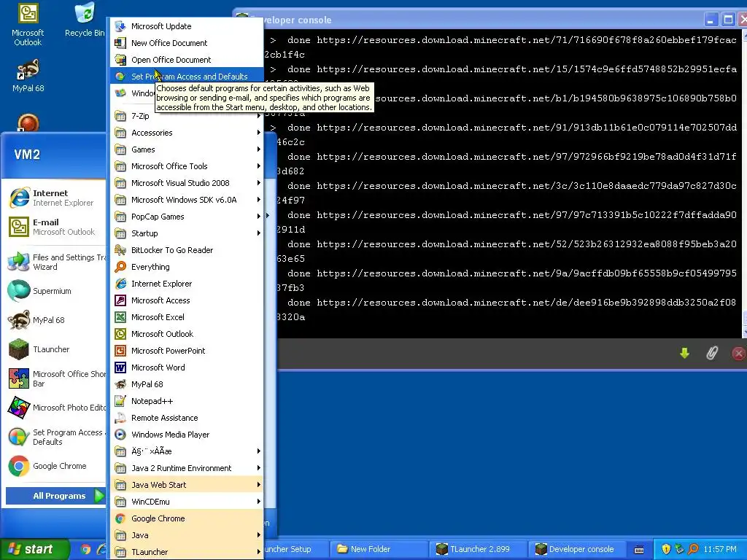Switch to Developer console taskbar button
Screen dimensions: 747x560
(x=576, y=549)
